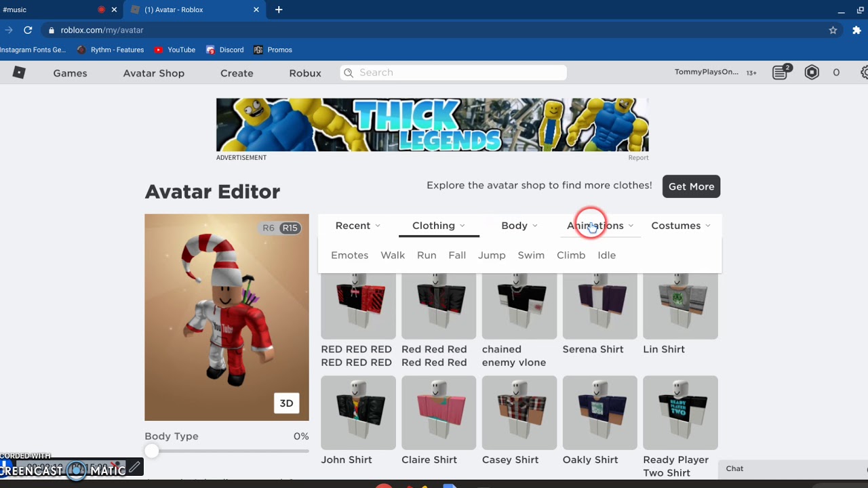Viewport: 868px width, 488px height.
Task: Go to Avatar Shop page
Action: point(154,73)
